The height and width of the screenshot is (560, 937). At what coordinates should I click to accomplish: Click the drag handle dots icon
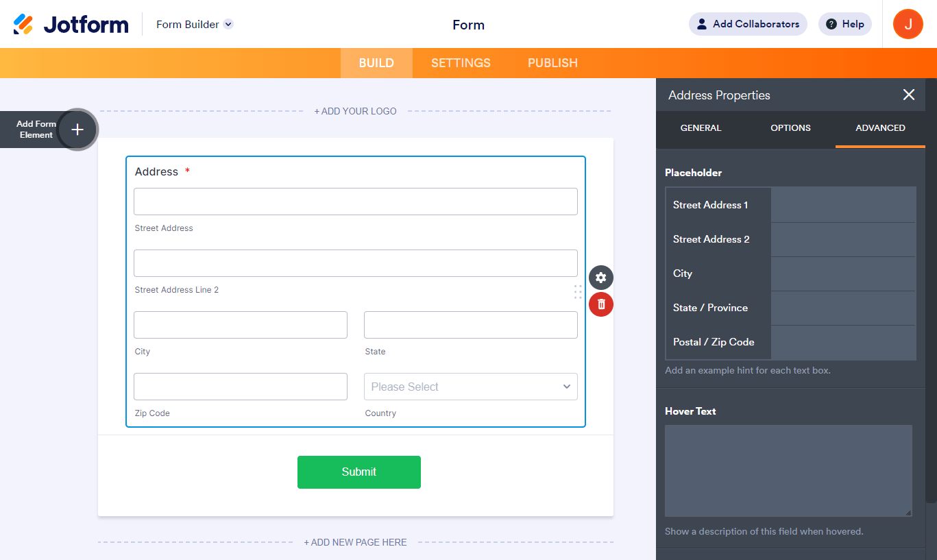pyautogui.click(x=578, y=291)
